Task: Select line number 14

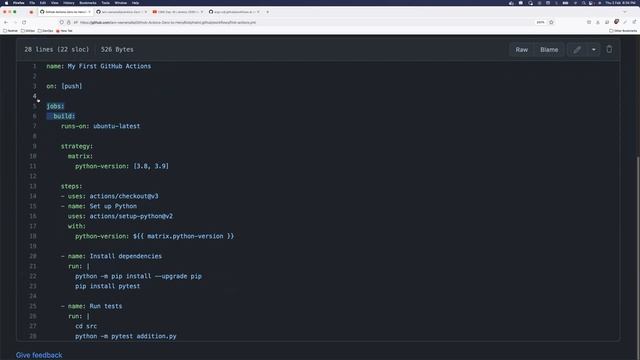Action: pyautogui.click(x=33, y=196)
